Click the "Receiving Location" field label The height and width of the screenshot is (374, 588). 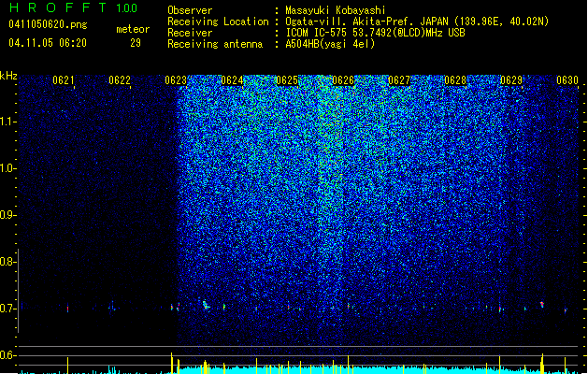(218, 22)
